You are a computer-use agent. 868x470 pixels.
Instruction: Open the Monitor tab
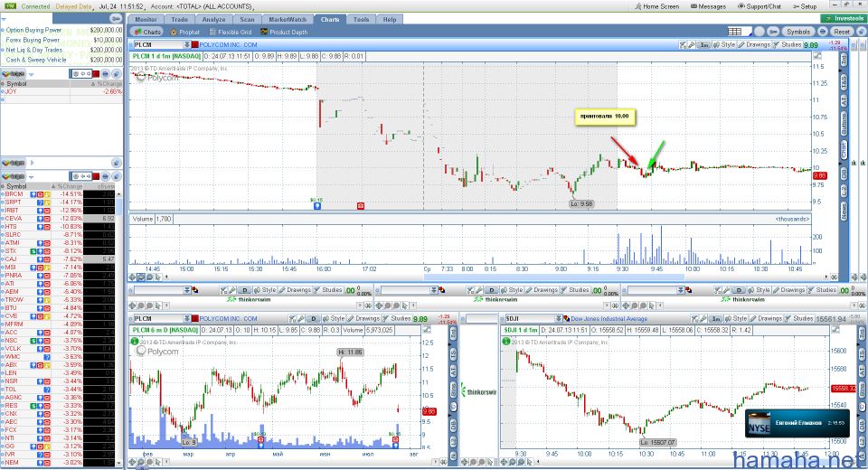tap(146, 19)
